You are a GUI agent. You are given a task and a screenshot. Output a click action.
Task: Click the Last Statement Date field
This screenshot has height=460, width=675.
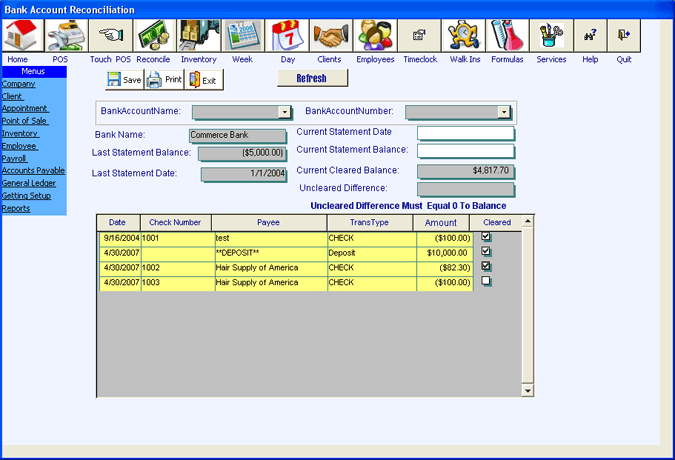click(244, 174)
